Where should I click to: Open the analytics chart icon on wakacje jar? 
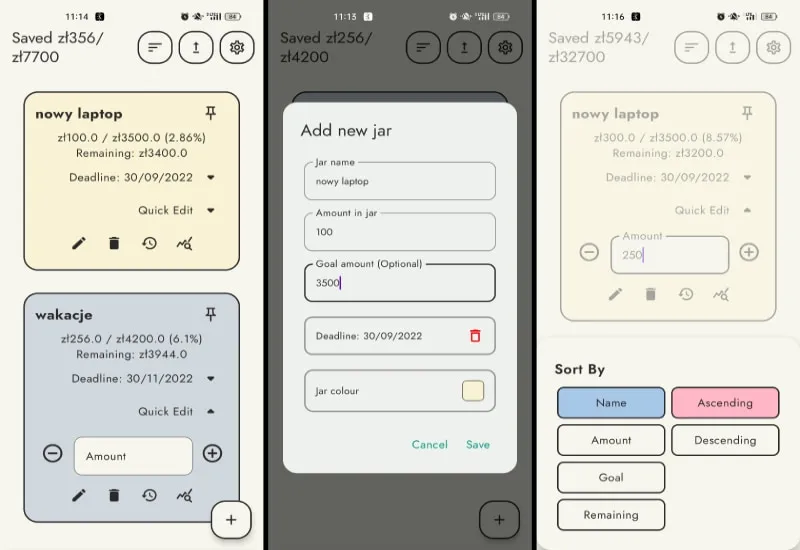[184, 495]
